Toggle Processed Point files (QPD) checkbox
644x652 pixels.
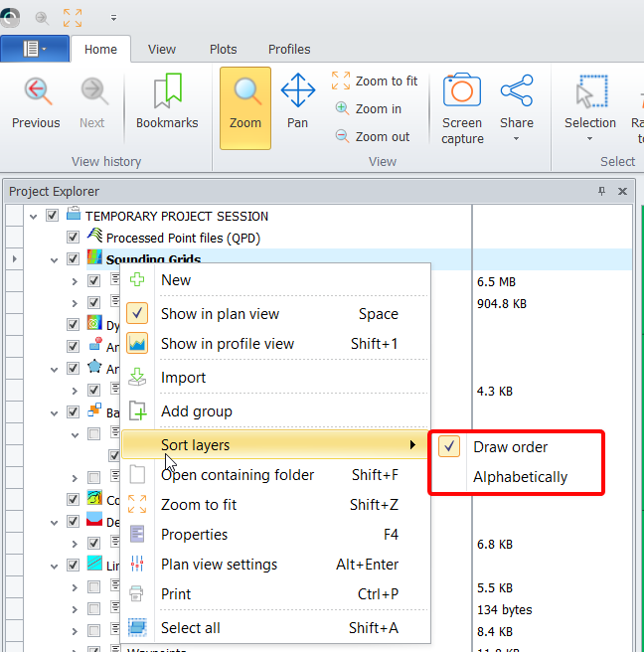point(73,238)
